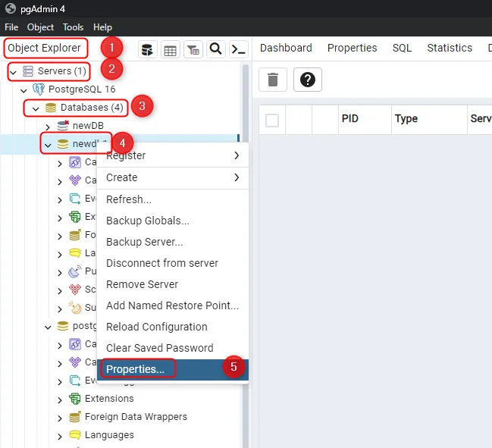Select Extensions under the postgres database

click(109, 399)
